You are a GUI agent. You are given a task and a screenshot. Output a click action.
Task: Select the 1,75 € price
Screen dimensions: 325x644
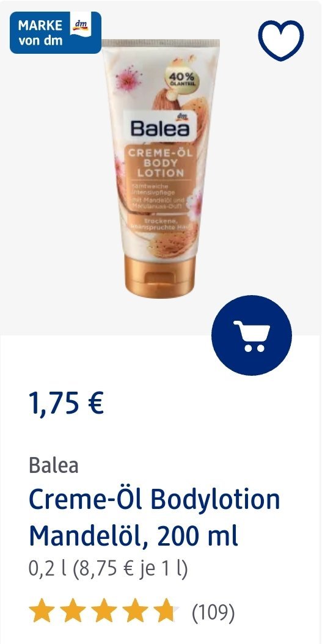tap(66, 403)
